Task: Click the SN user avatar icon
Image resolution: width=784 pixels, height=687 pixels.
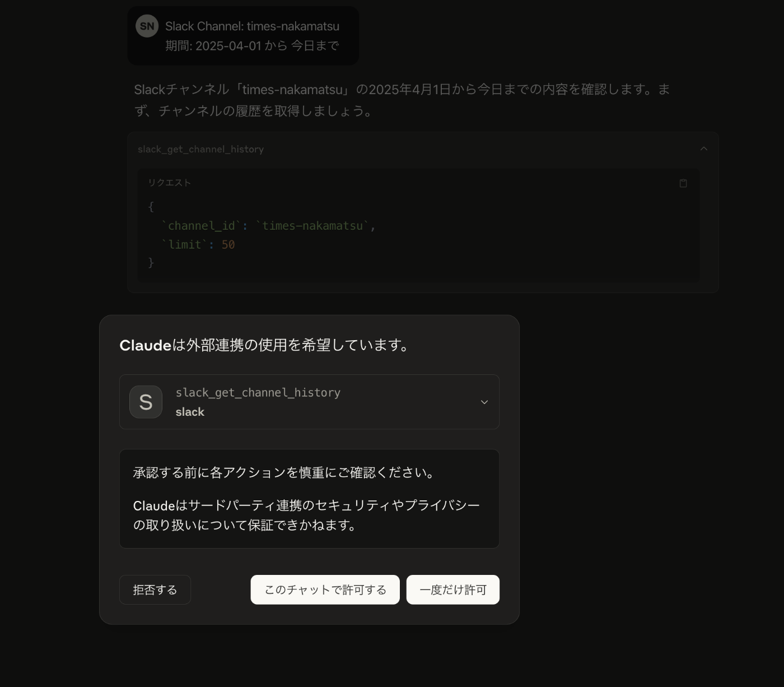Action: (x=147, y=26)
